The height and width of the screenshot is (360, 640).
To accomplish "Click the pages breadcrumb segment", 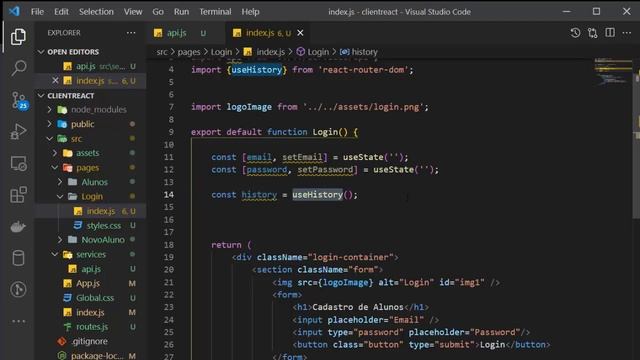I will (189, 52).
